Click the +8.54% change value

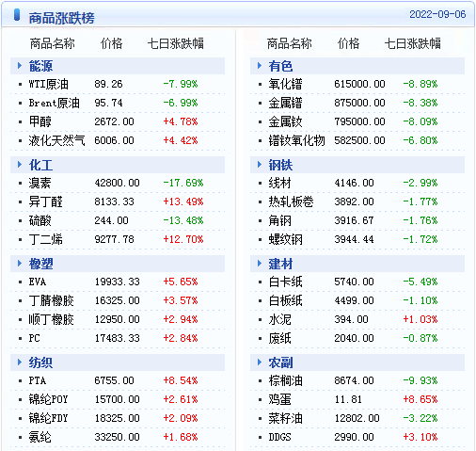pyautogui.click(x=181, y=380)
